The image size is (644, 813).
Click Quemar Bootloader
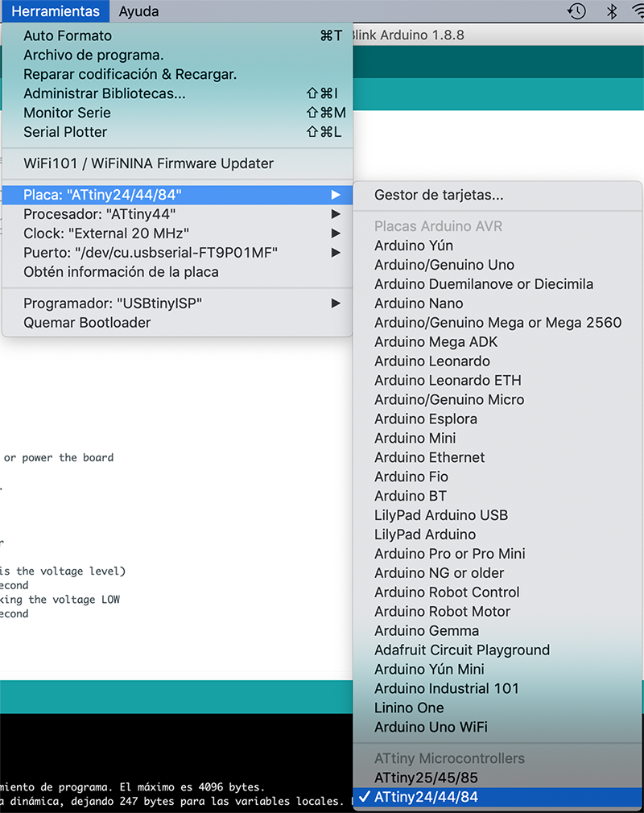pyautogui.click(x=177, y=323)
